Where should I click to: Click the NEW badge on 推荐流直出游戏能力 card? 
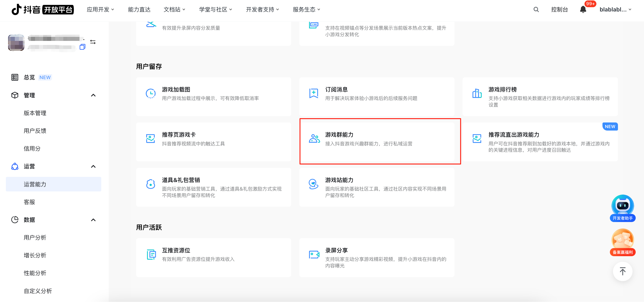(x=610, y=126)
